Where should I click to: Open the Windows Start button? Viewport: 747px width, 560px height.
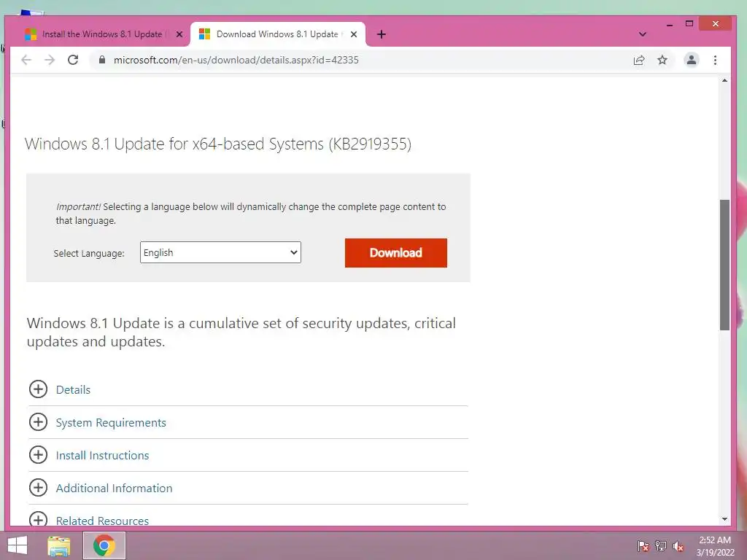pyautogui.click(x=18, y=545)
